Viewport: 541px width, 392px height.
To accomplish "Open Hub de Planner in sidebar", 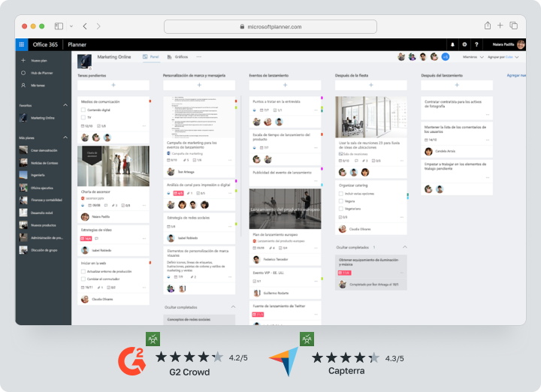I will 42,73.
